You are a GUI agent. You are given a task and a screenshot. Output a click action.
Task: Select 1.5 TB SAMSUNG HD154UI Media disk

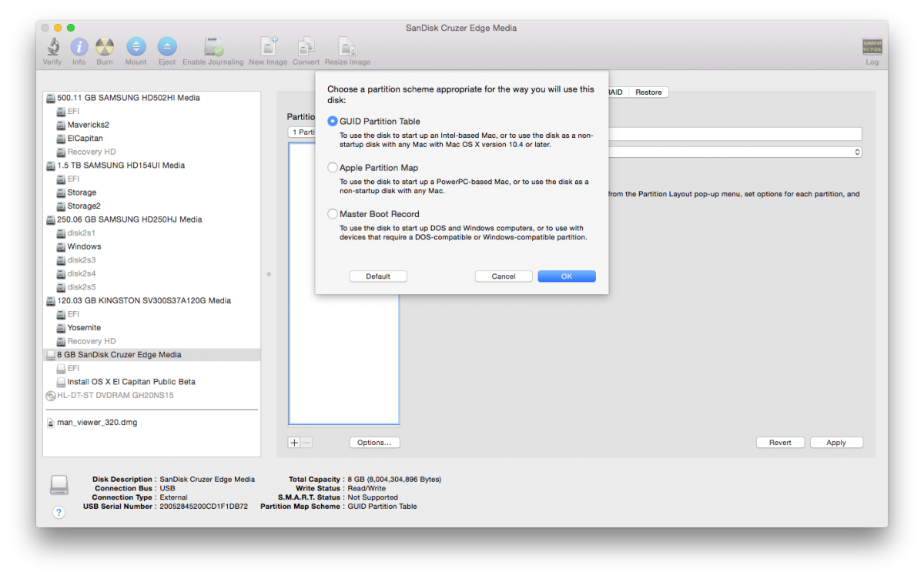click(152, 166)
